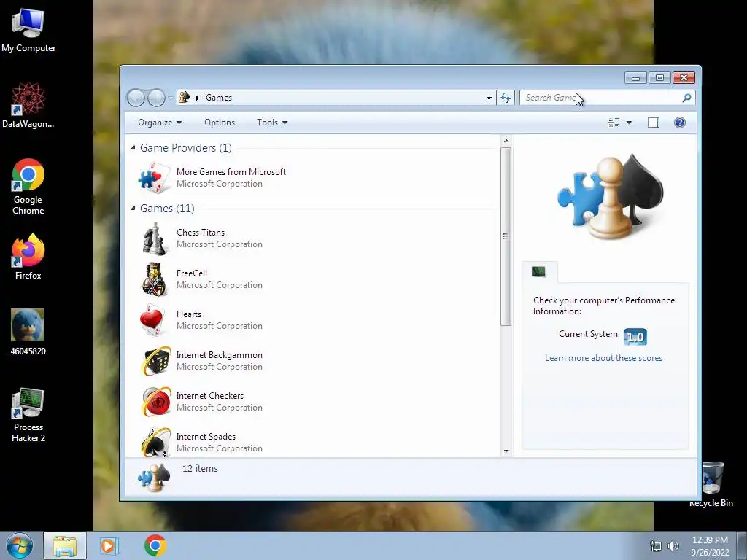Select the Internet Backgammon dice icon
The width and height of the screenshot is (747, 560).
156,361
